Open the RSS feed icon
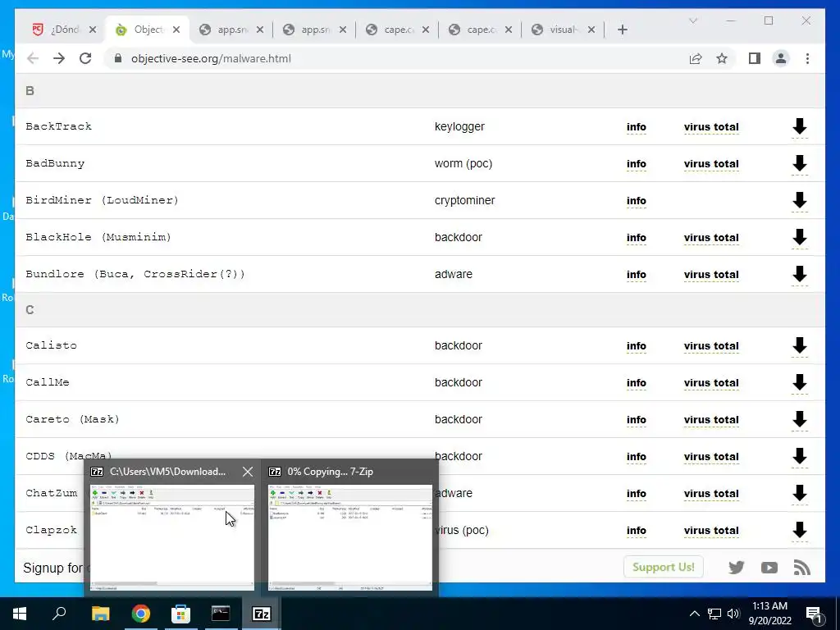Viewport: 840px width, 630px height. (801, 568)
